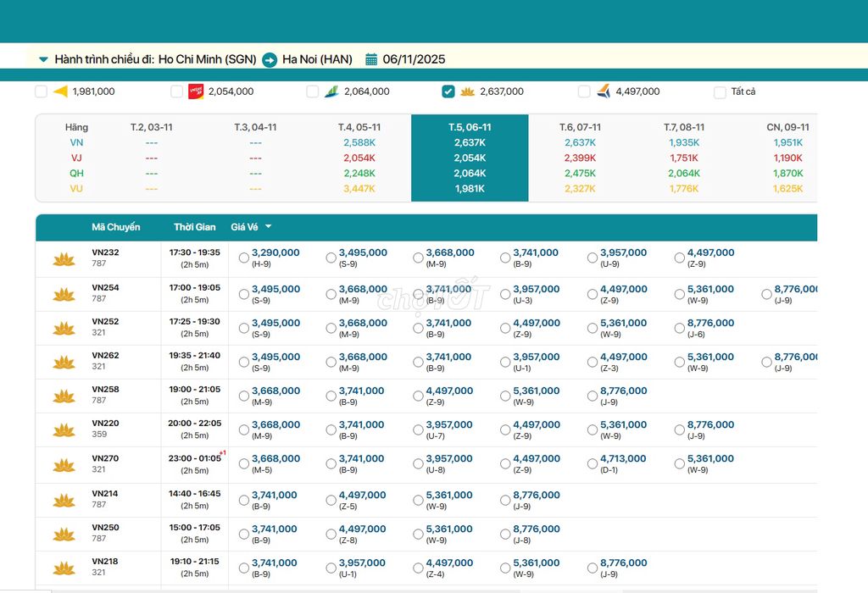Viewport: 868px width, 593px height.
Task: Click the 'Thời Gian' column header
Action: [x=195, y=227]
